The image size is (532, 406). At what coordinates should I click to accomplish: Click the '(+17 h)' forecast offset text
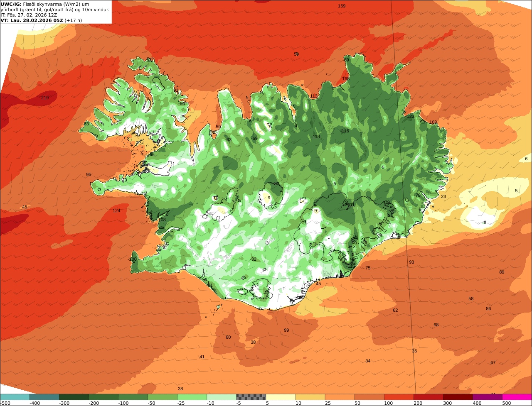click(73, 20)
